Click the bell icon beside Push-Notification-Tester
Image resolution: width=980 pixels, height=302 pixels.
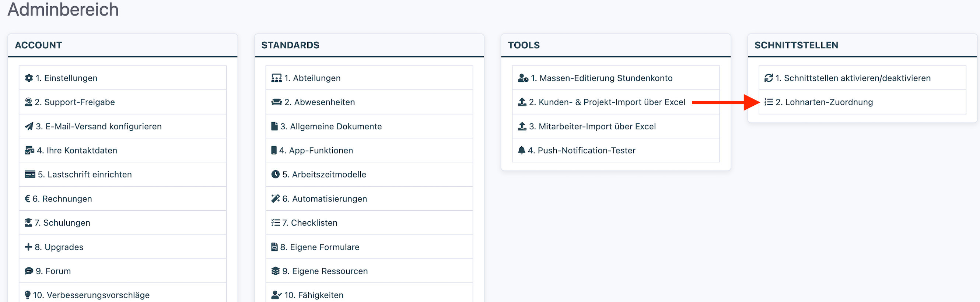(522, 150)
